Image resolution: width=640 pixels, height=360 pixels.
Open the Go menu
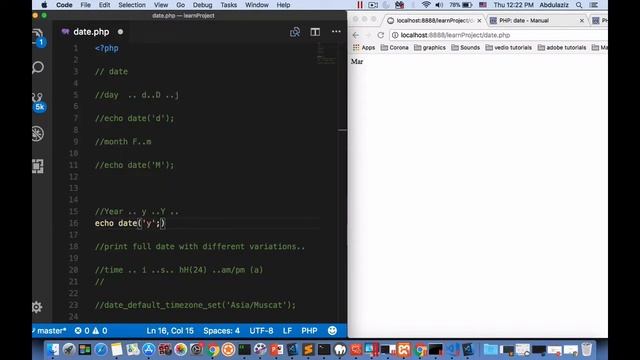[x=180, y=5]
